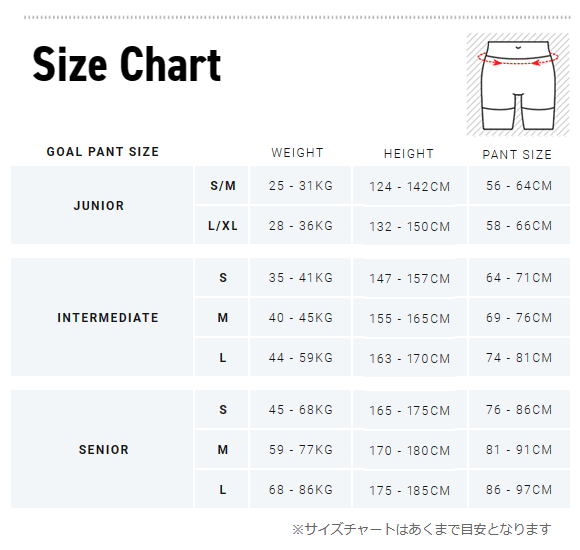Click the 40 - 45KG weight cell
Image resolution: width=580 pixels, height=550 pixels.
pyautogui.click(x=300, y=317)
